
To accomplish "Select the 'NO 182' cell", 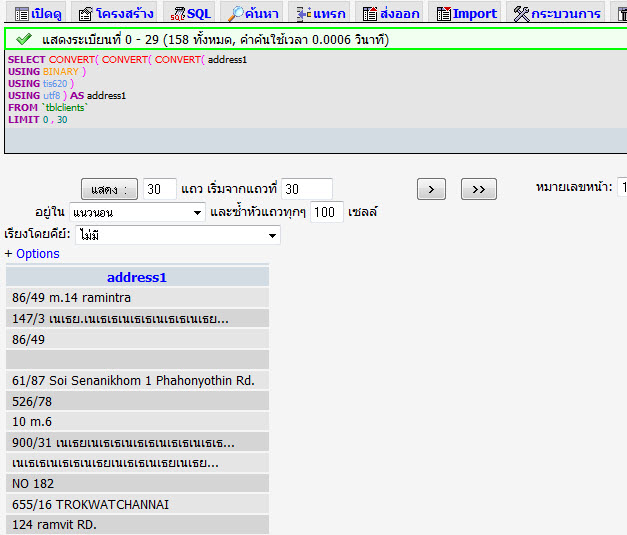I will (138, 483).
